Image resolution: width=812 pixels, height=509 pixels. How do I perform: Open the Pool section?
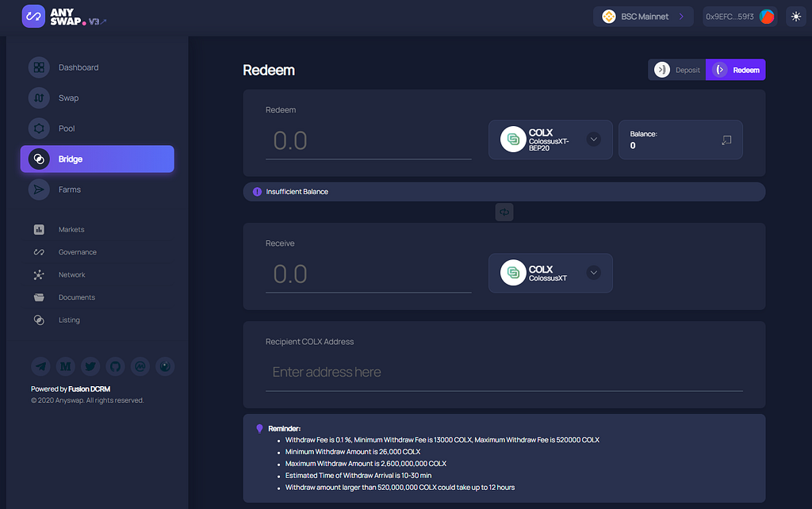(x=97, y=128)
